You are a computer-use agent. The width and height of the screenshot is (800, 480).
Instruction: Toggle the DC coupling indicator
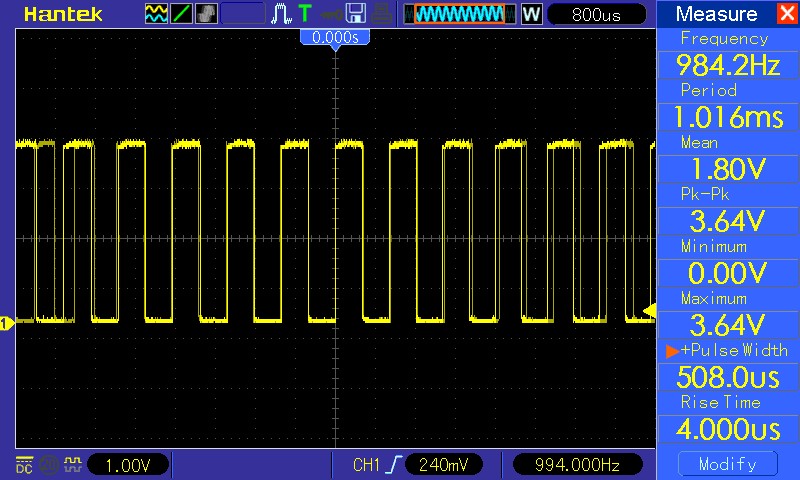click(x=23, y=464)
